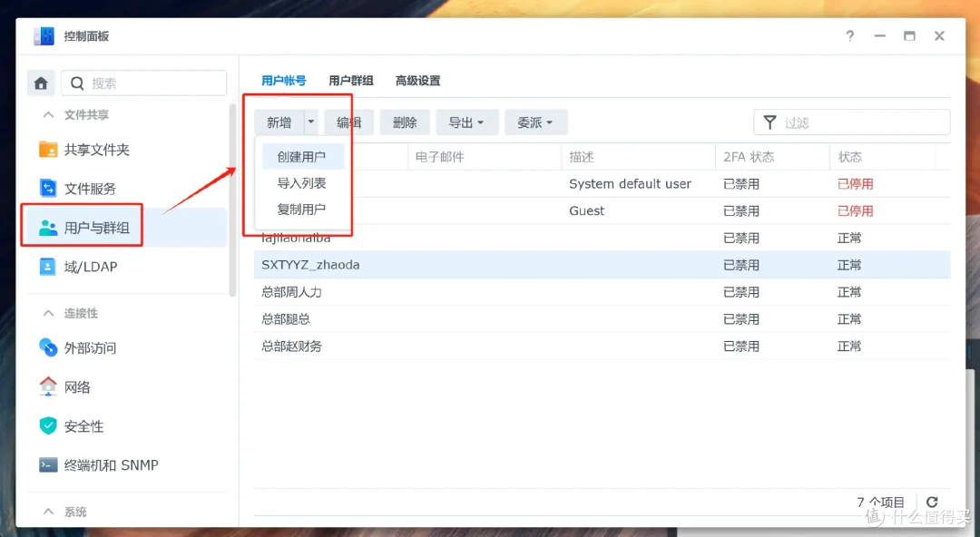Click the help question mark icon
This screenshot has width=980, height=537.
tap(850, 35)
